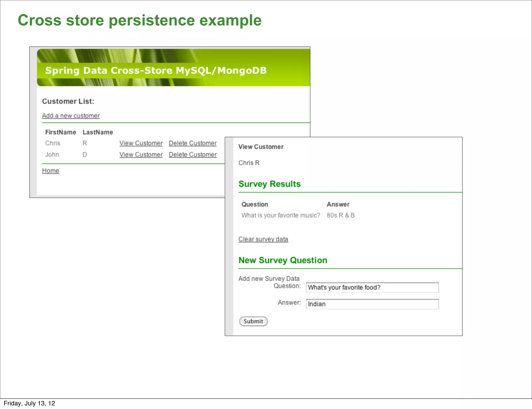Click the 'Add a new customer' link
This screenshot has height=409, width=532.
[x=71, y=115]
